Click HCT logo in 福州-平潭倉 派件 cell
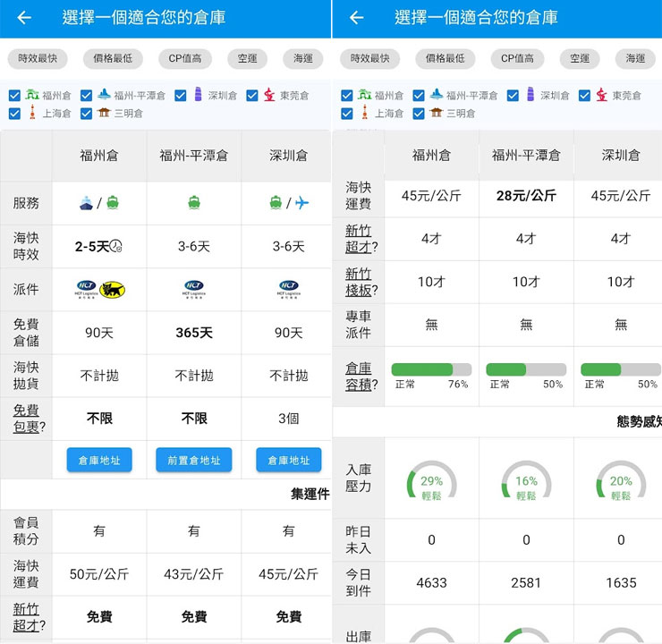 point(194,290)
